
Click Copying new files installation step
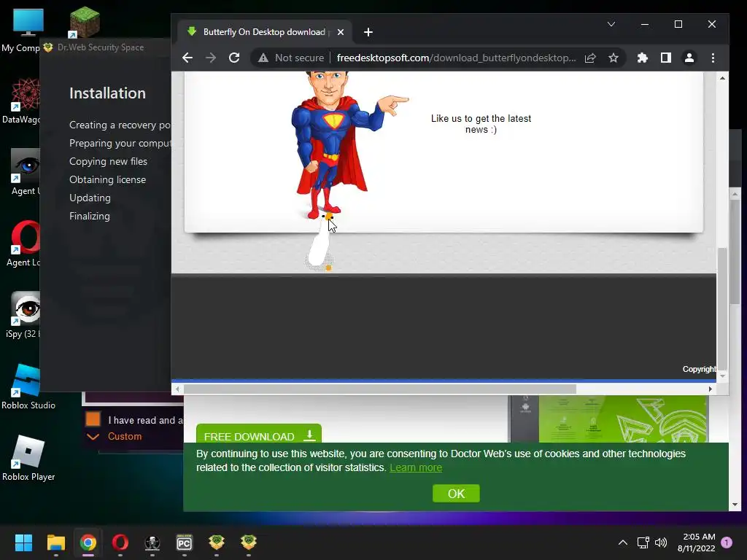click(108, 161)
